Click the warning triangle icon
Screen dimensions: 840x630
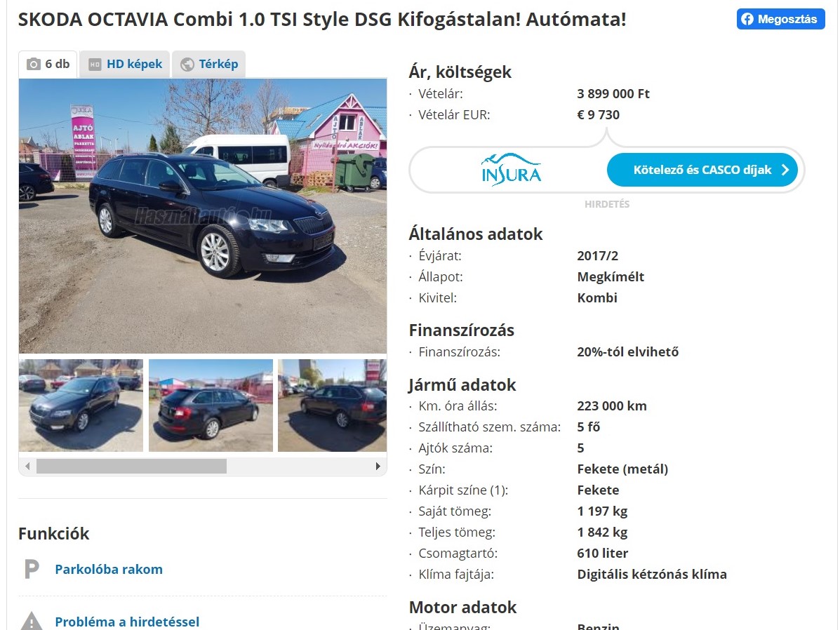[32, 622]
